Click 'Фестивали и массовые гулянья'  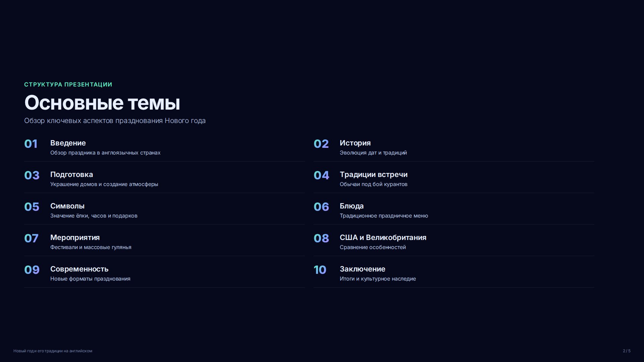click(91, 247)
